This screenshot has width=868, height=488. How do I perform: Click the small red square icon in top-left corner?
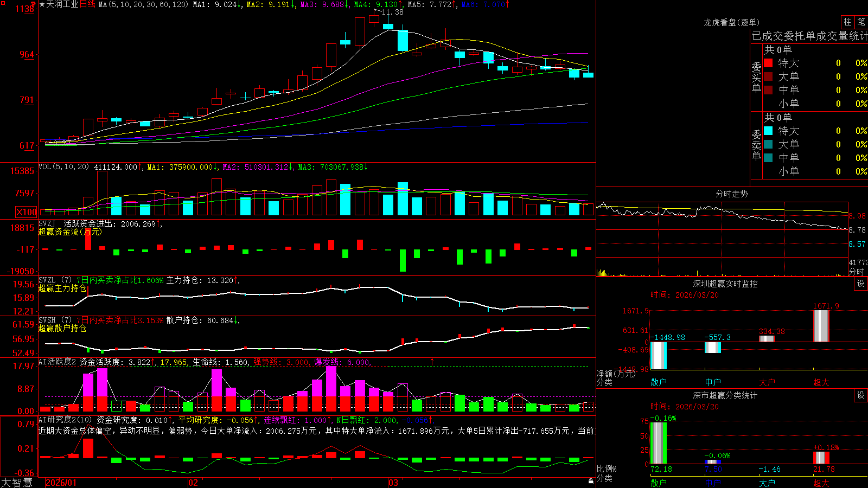pyautogui.click(x=3, y=3)
